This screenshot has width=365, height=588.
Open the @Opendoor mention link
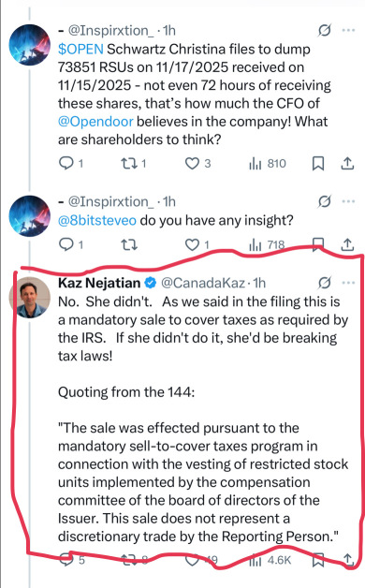click(95, 122)
